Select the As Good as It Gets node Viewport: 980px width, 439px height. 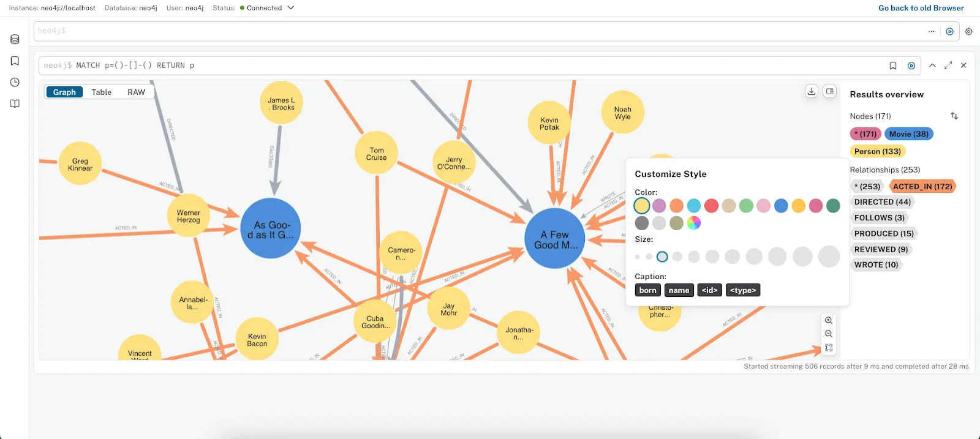pyautogui.click(x=271, y=228)
